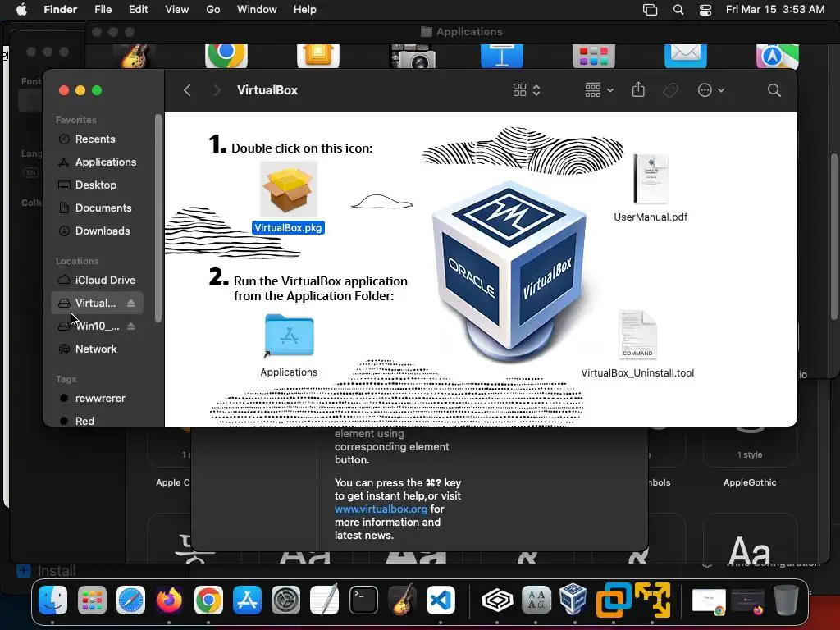
Task: Open Launchpad from the Dock
Action: 92,600
